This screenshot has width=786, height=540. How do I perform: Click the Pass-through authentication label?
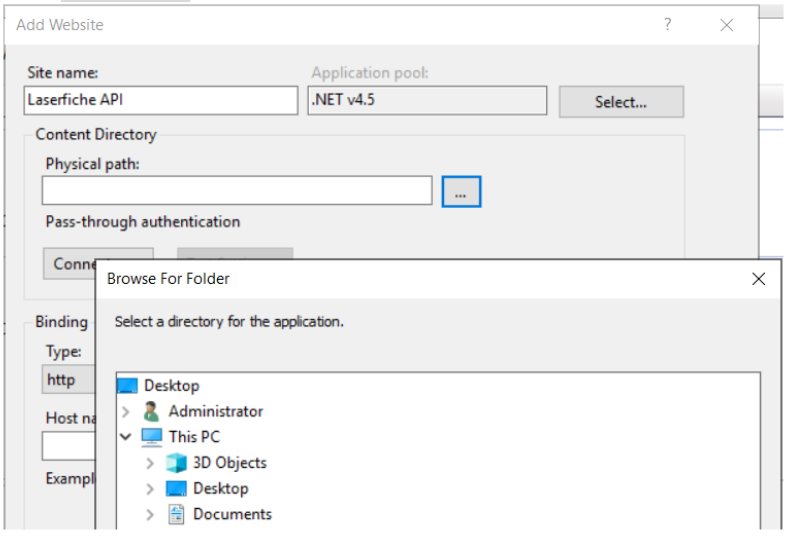pos(143,222)
